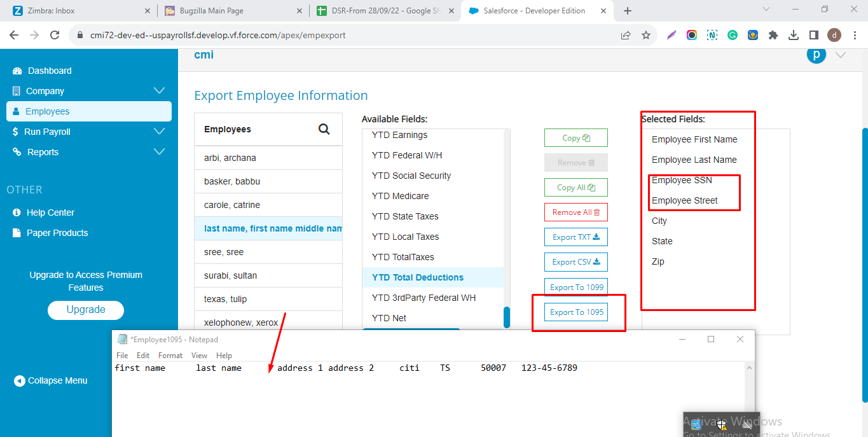Expand the Reports section chevron
This screenshot has height=437, width=868.
[x=159, y=152]
